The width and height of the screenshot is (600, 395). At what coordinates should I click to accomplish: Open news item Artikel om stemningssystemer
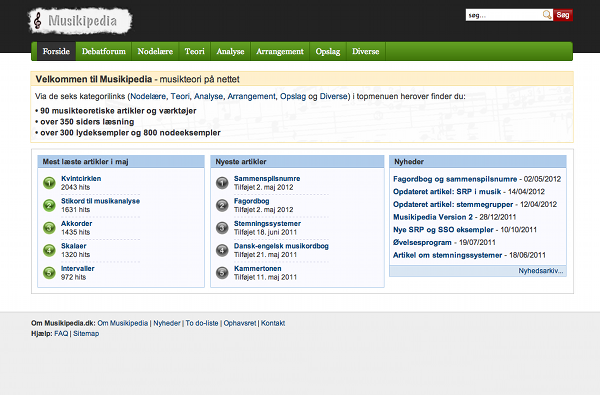point(447,255)
